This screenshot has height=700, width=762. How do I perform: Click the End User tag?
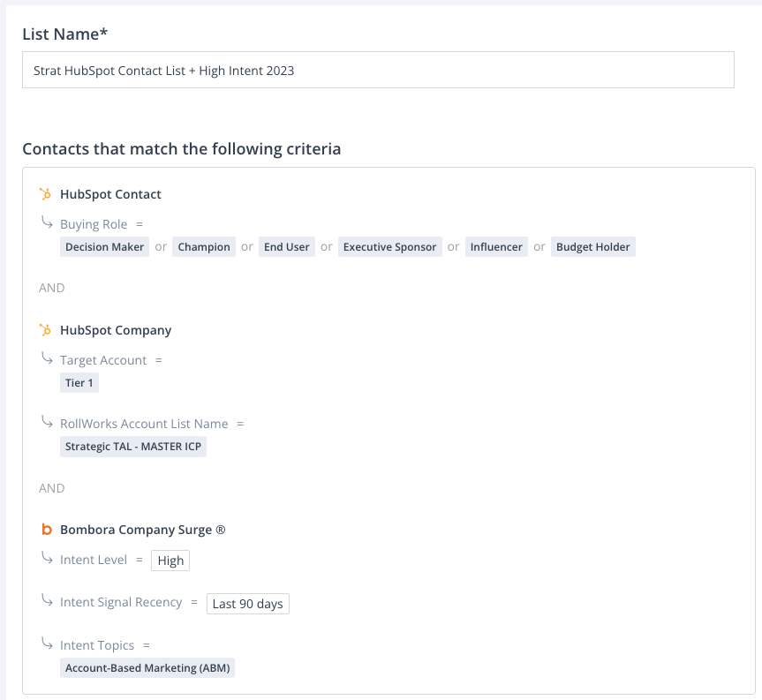click(x=286, y=247)
